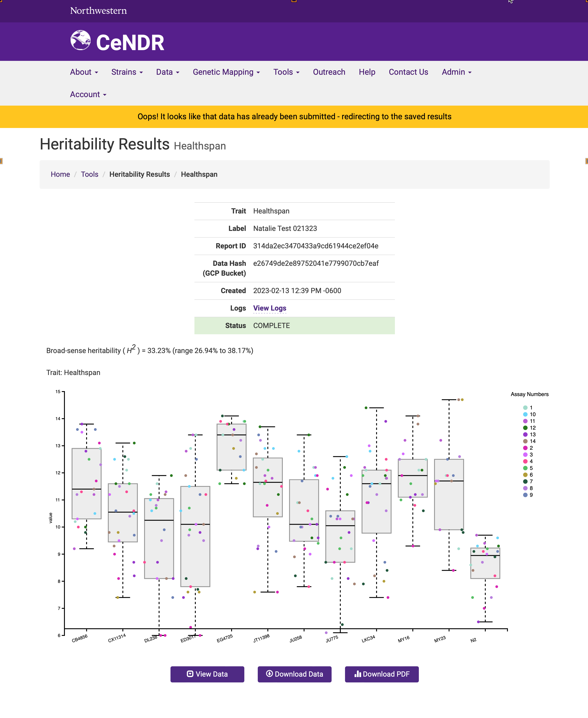Open the Strains dropdown menu

pos(127,72)
